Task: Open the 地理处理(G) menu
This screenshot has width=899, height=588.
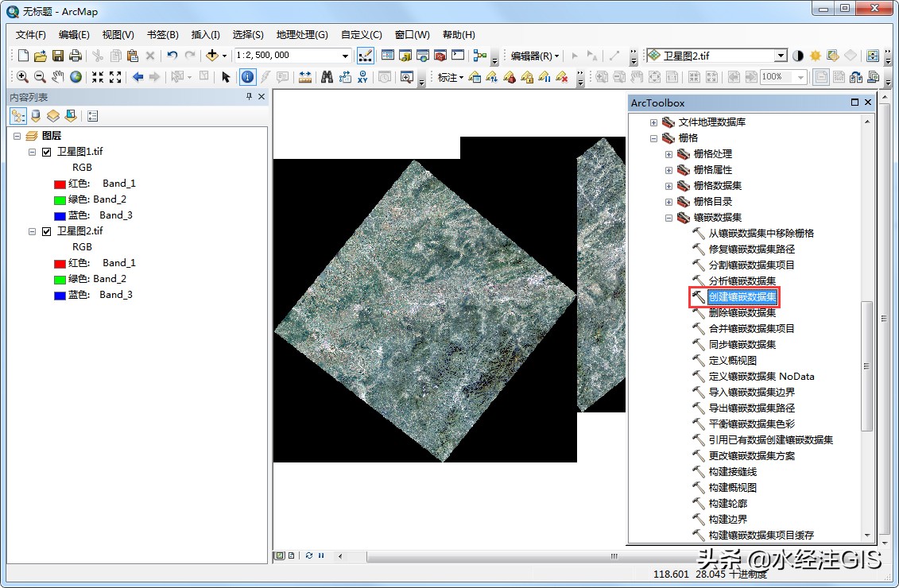Action: pos(302,34)
